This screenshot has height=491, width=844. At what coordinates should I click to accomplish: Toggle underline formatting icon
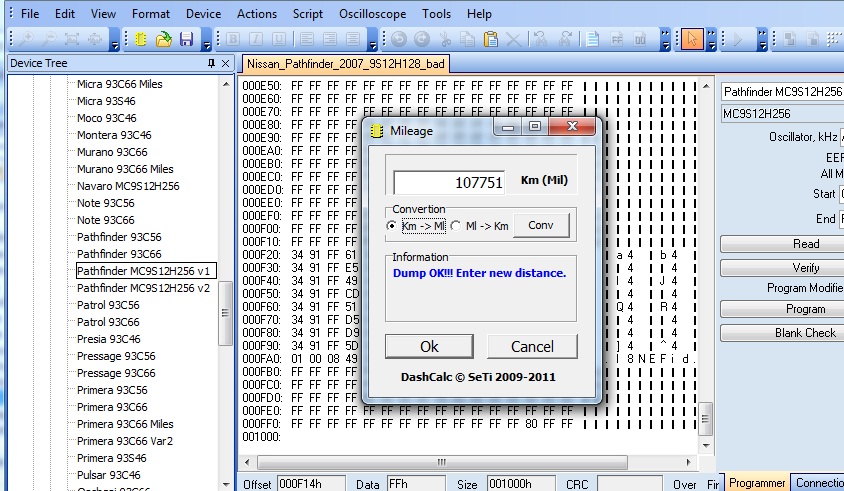(x=279, y=39)
